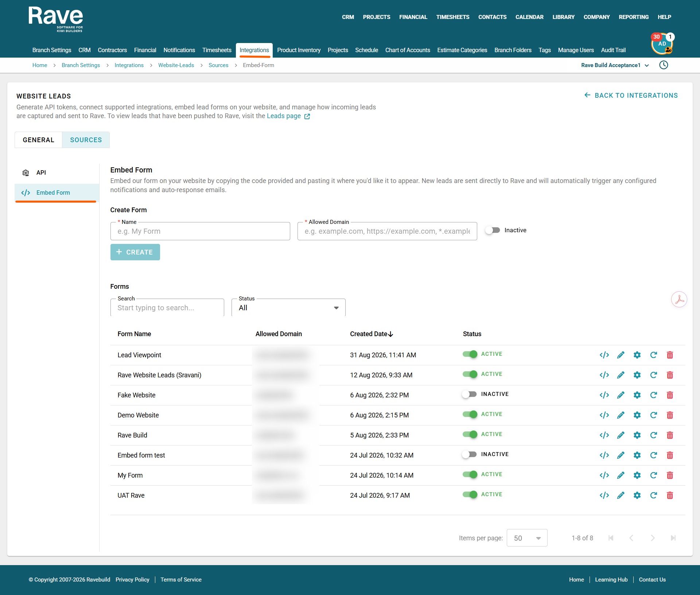Click the CREATE form button
The width and height of the screenshot is (700, 595).
click(135, 252)
